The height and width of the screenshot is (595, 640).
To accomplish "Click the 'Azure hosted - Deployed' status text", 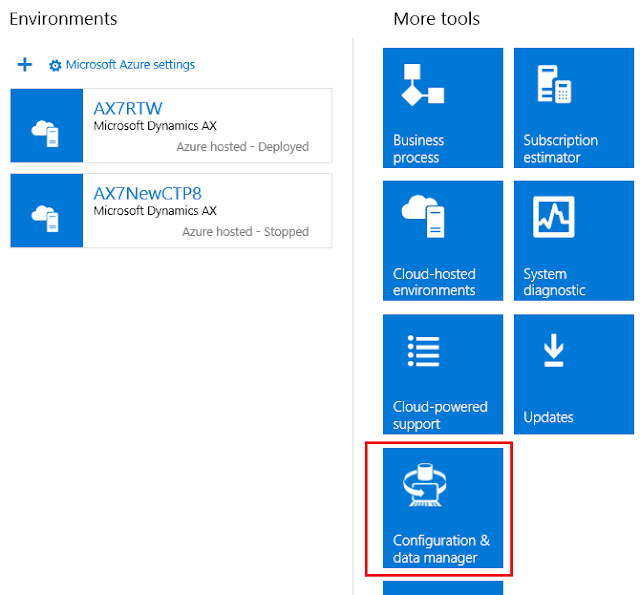I will pos(242,147).
